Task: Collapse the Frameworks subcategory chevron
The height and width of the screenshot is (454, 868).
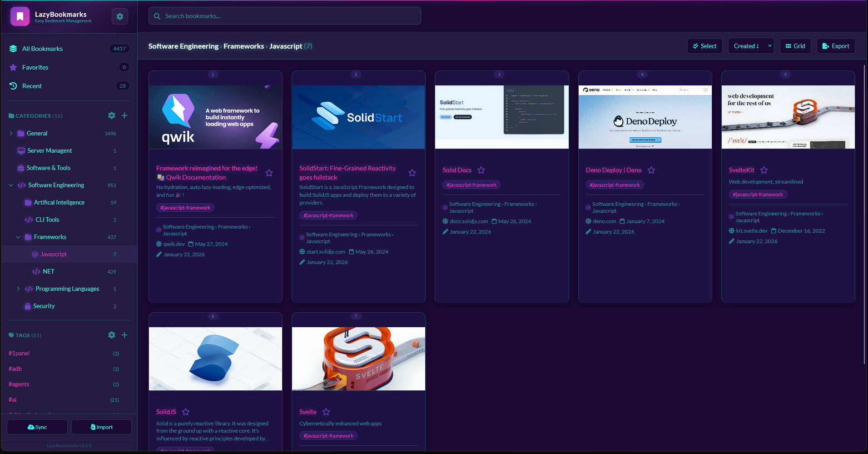Action: coord(18,237)
